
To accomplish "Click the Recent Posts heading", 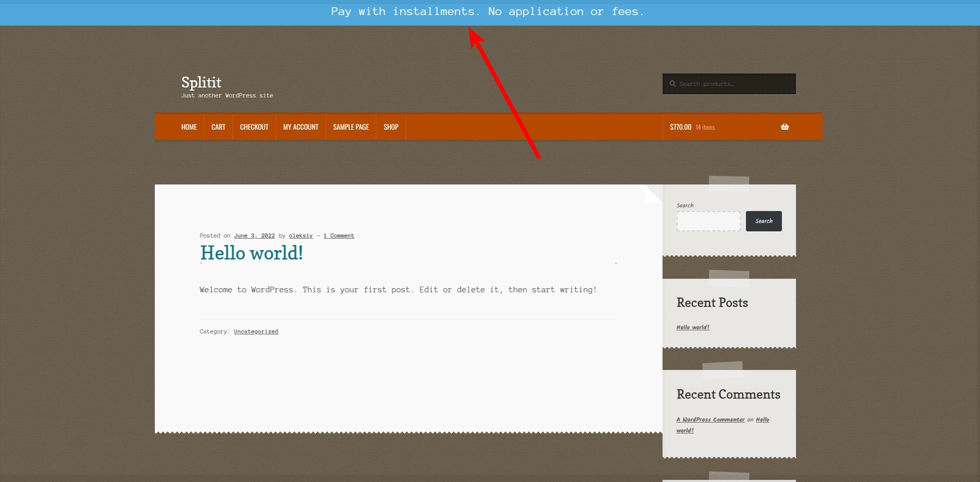I will 712,303.
